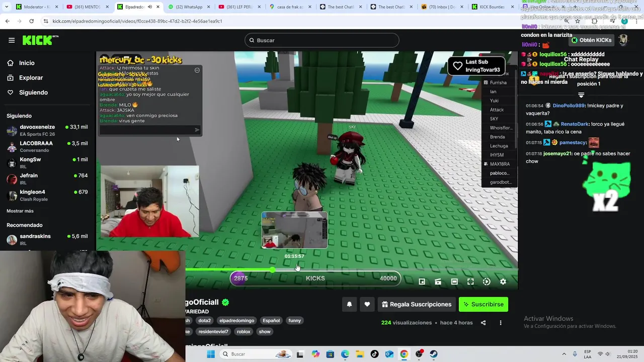Open Copilot from taskbar
644x362 pixels.
[x=315, y=354]
